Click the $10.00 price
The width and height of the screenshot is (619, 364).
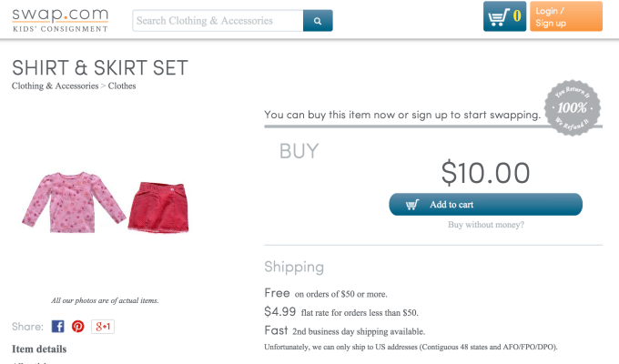pyautogui.click(x=485, y=172)
